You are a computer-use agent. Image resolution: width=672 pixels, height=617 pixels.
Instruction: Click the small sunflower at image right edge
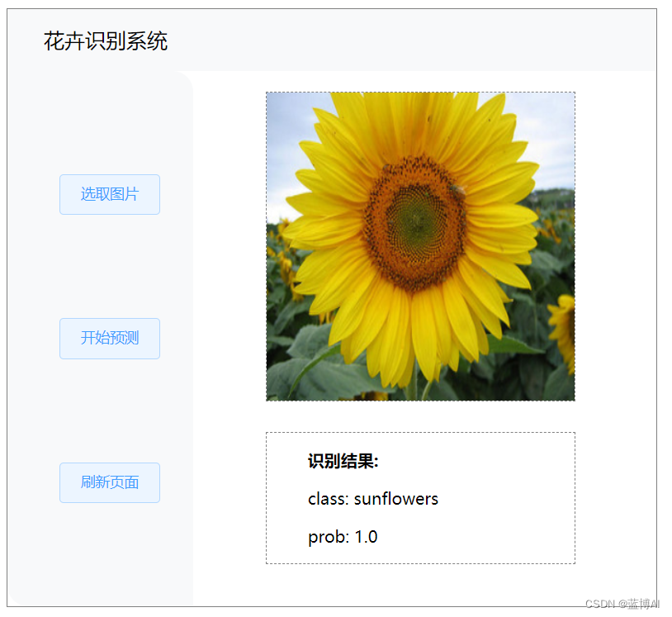564,332
